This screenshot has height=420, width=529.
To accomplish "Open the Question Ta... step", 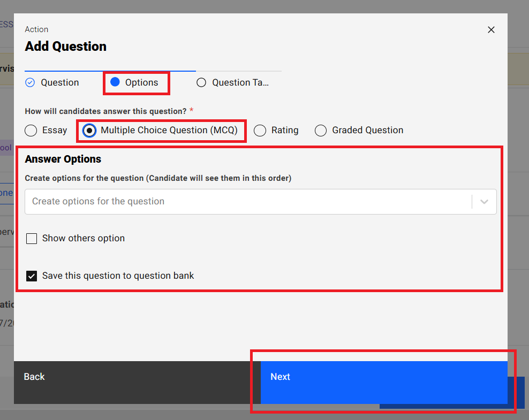I will point(240,82).
